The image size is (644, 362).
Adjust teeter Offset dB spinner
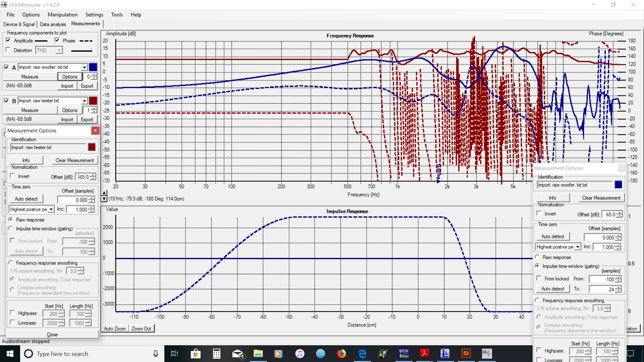pyautogui.click(x=93, y=177)
